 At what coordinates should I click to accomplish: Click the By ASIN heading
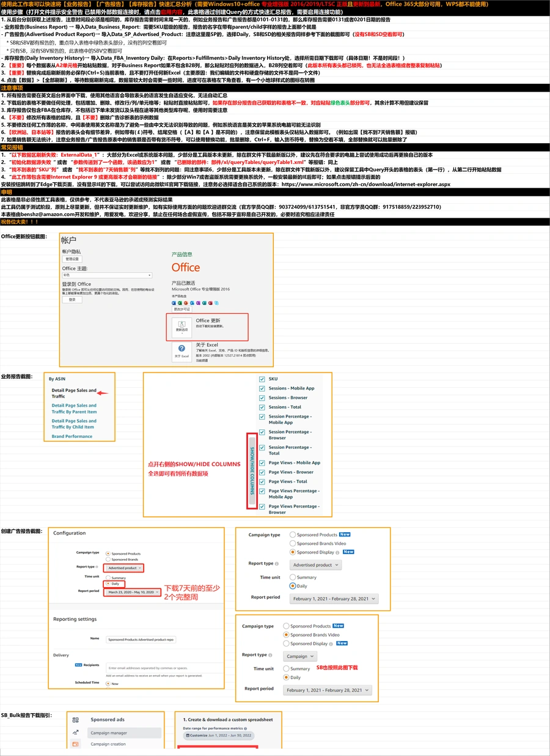click(x=57, y=379)
